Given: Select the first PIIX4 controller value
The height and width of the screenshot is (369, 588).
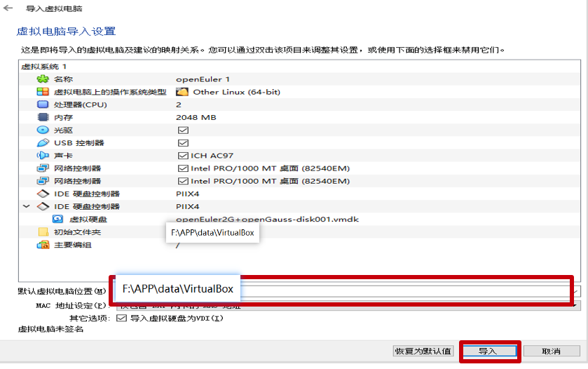Looking at the screenshot, I should 188,194.
